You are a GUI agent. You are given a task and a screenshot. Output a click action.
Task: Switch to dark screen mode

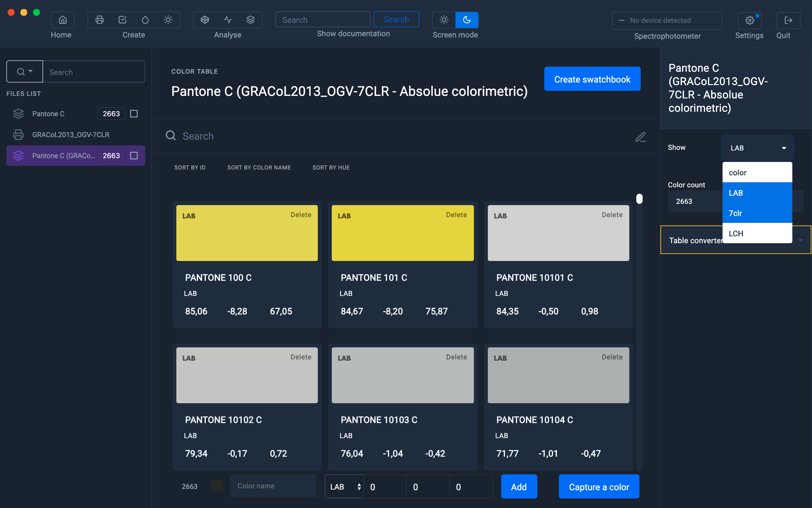point(467,20)
